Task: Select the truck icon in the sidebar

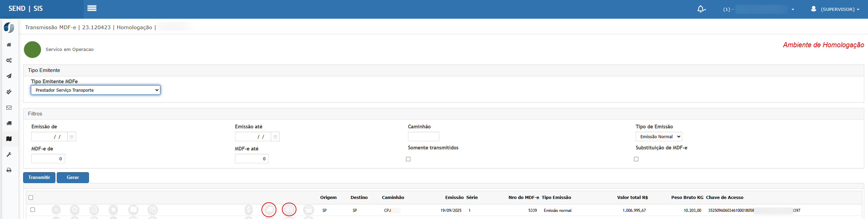Action: [x=9, y=123]
